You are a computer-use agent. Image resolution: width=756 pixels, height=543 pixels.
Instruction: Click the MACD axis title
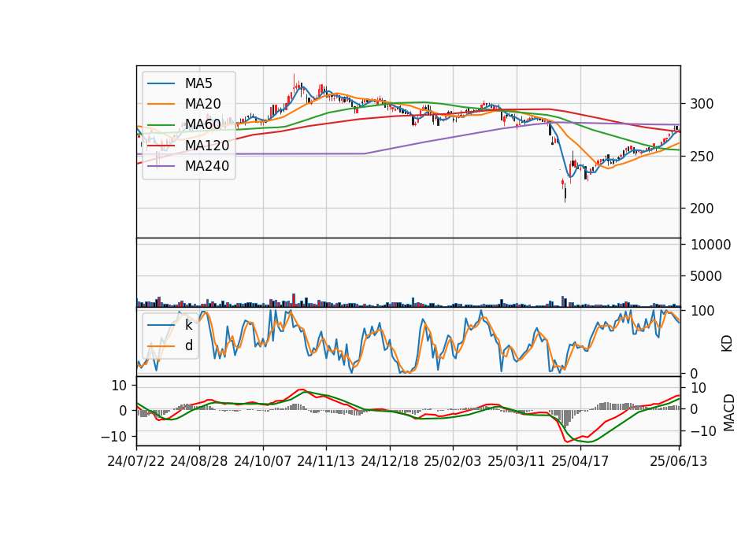[x=728, y=412]
